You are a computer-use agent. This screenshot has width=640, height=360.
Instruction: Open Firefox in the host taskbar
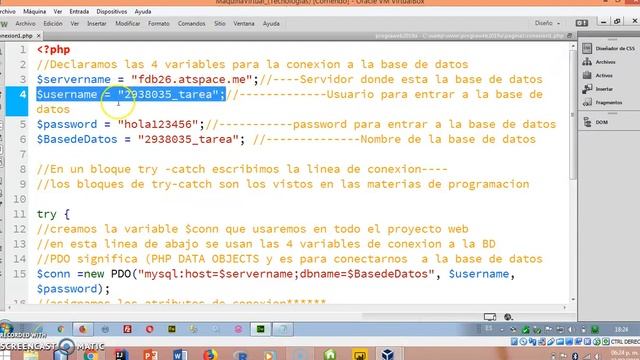pyautogui.click(x=210, y=355)
